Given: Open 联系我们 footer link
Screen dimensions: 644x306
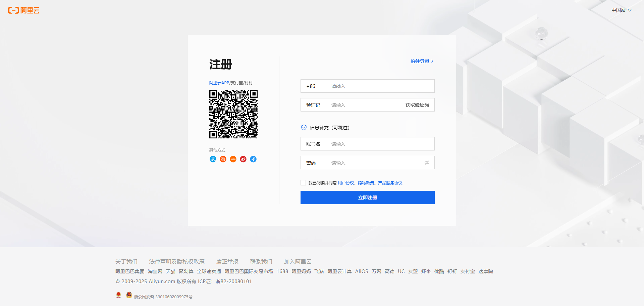Looking at the screenshot, I should point(261,261).
